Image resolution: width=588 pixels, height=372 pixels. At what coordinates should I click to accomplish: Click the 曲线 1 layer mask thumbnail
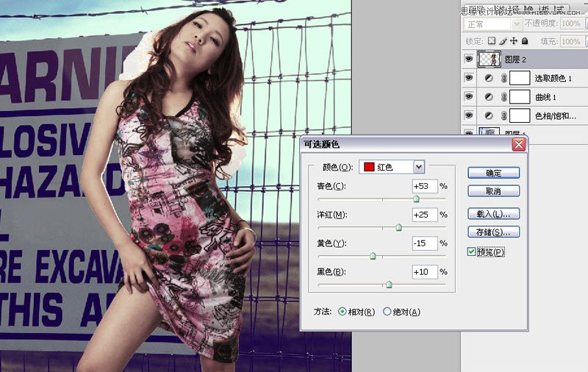pyautogui.click(x=520, y=97)
